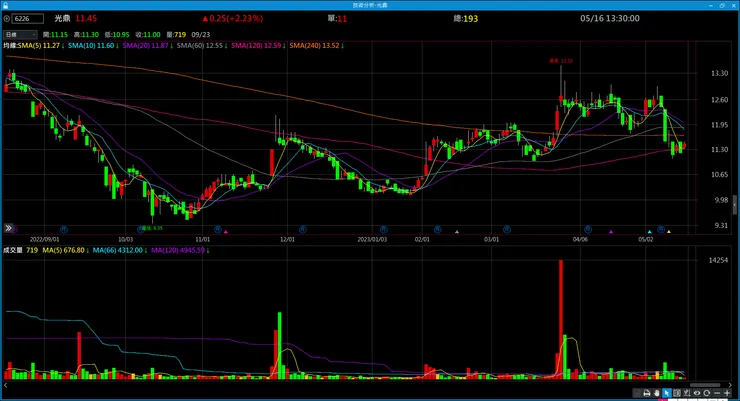Click the print icon in bottom toolbar
Image resolution: width=740 pixels, height=401 pixels.
tap(647, 393)
